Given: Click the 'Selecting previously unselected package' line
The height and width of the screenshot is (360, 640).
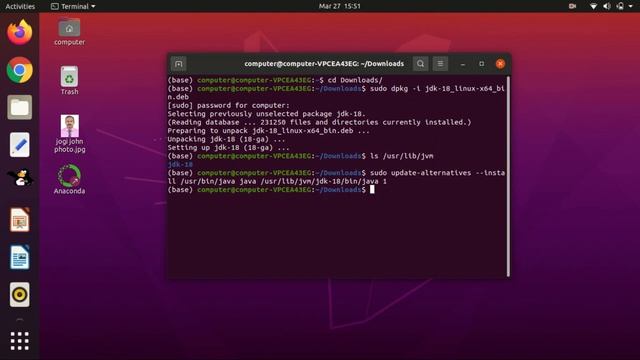Looking at the screenshot, I should coord(267,114).
